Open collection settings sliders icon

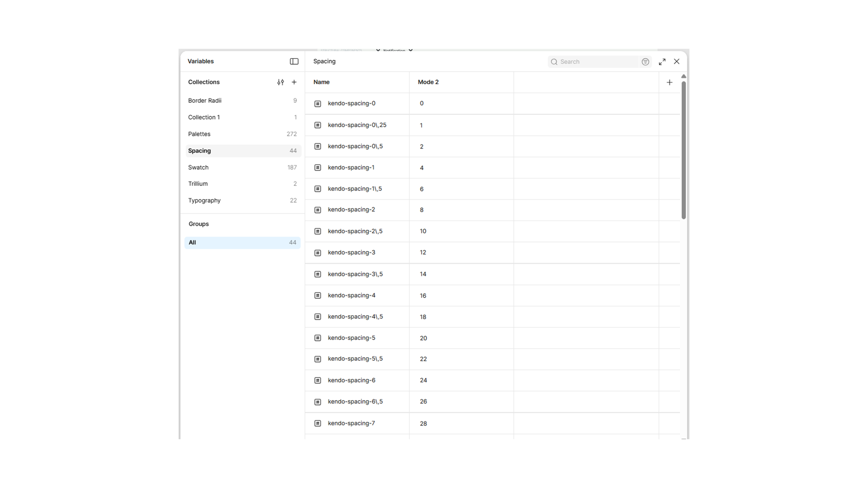[x=280, y=82]
